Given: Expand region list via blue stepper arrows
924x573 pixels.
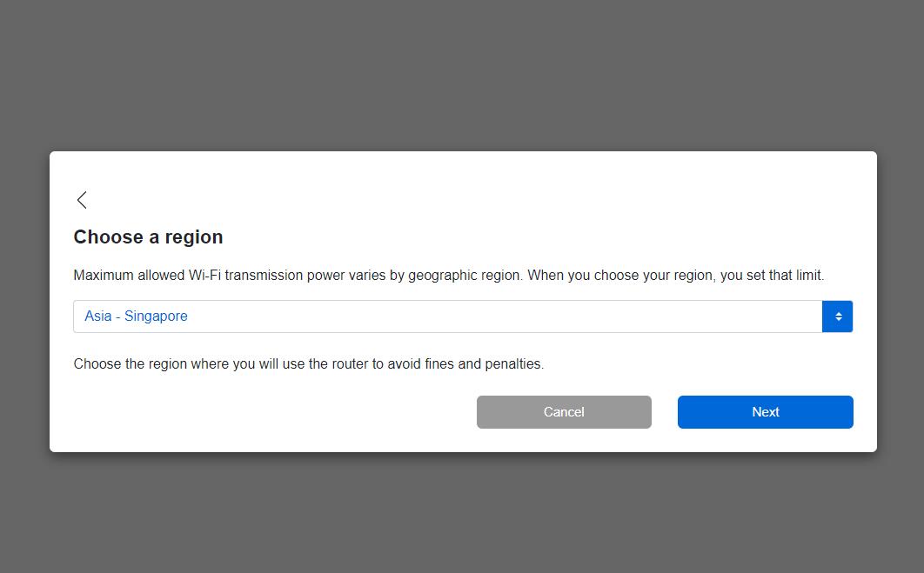Looking at the screenshot, I should (837, 316).
